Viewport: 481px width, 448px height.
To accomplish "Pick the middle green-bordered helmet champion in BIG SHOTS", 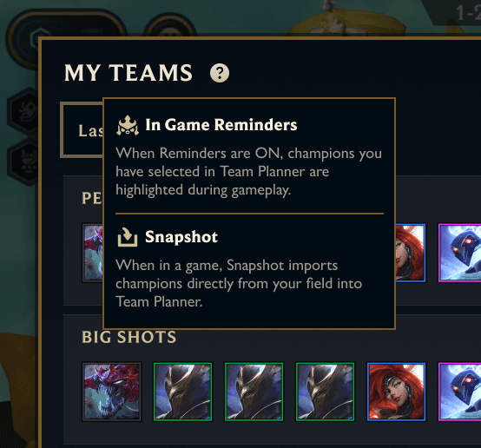I will click(254, 392).
